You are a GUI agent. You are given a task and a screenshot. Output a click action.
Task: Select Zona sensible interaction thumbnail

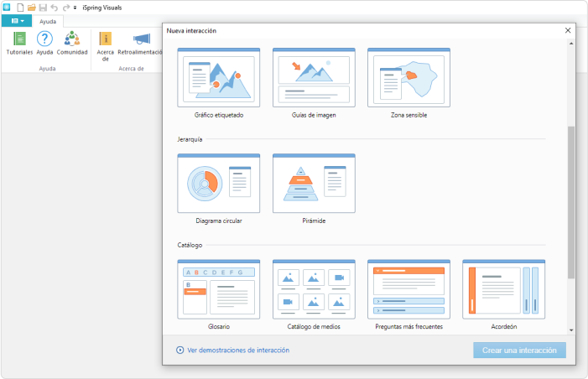408,78
